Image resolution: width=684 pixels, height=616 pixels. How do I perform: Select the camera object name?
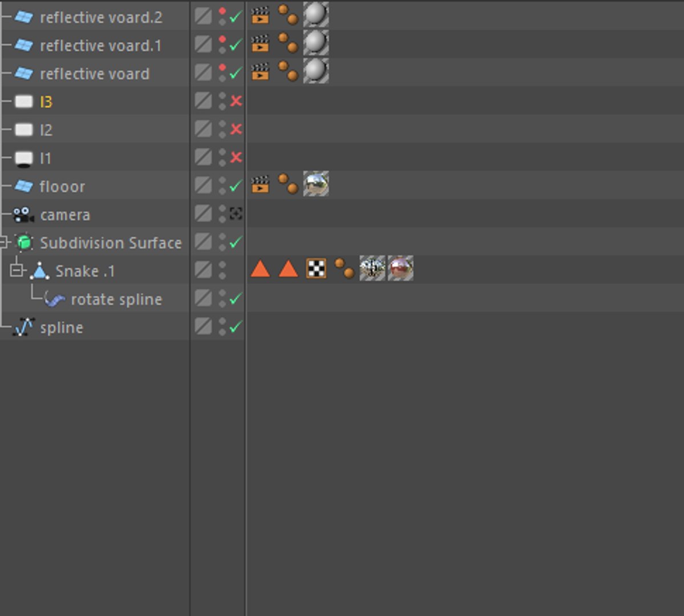point(65,215)
